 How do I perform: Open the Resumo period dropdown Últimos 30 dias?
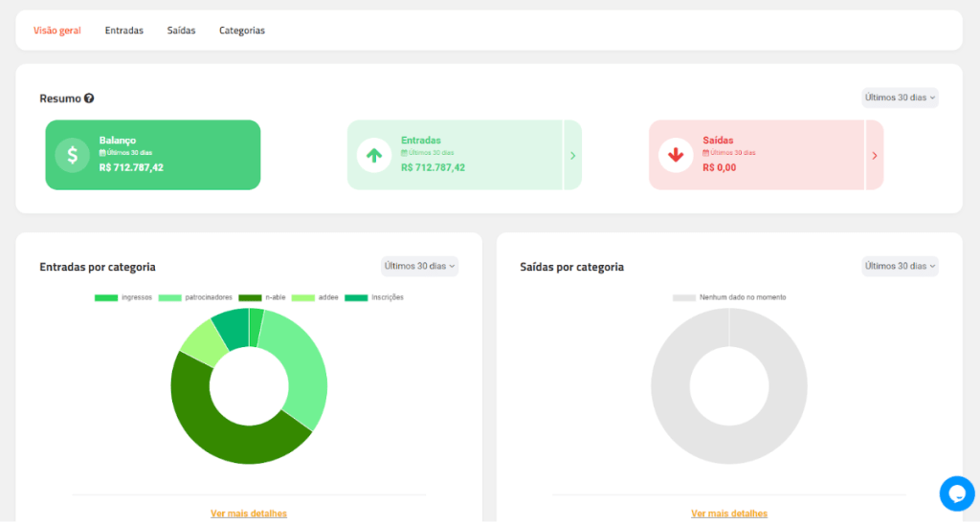(900, 98)
